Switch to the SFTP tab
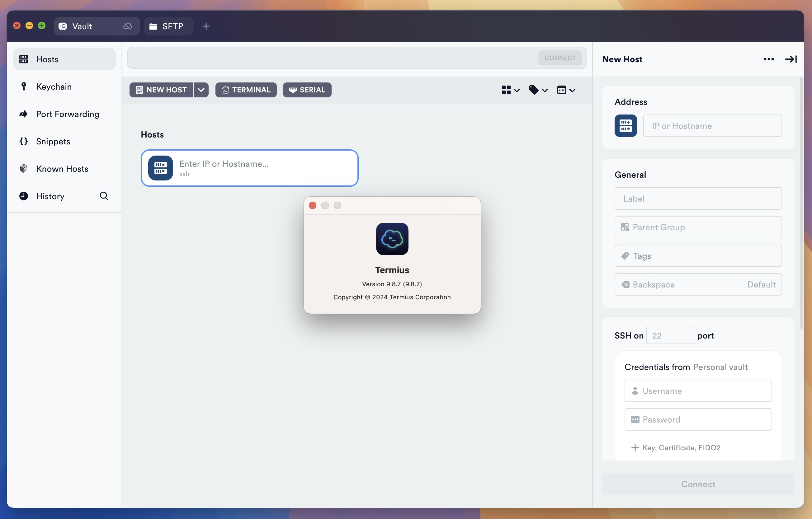Screen dimensions: 812x519 (x=168, y=26)
